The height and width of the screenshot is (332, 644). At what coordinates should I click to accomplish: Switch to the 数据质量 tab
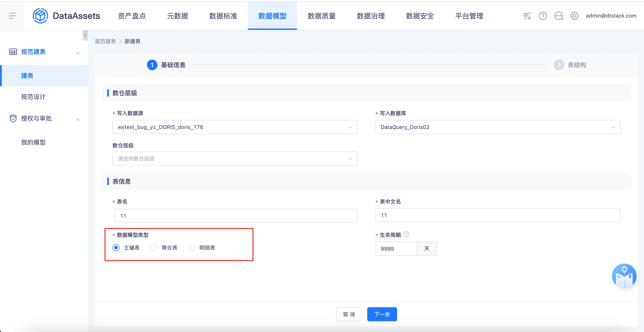(322, 16)
